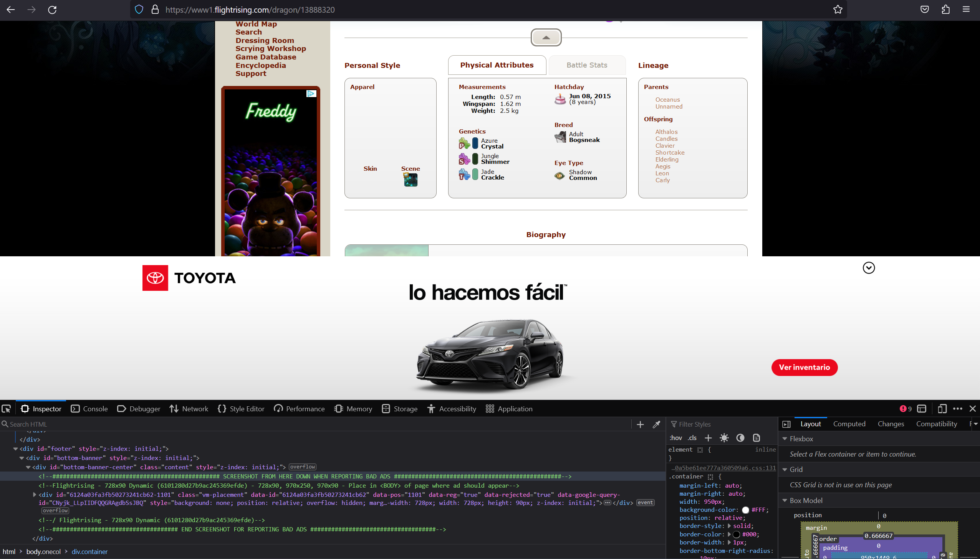Click the add new style rule plus icon
Viewport: 980px width, 559px height.
point(708,438)
